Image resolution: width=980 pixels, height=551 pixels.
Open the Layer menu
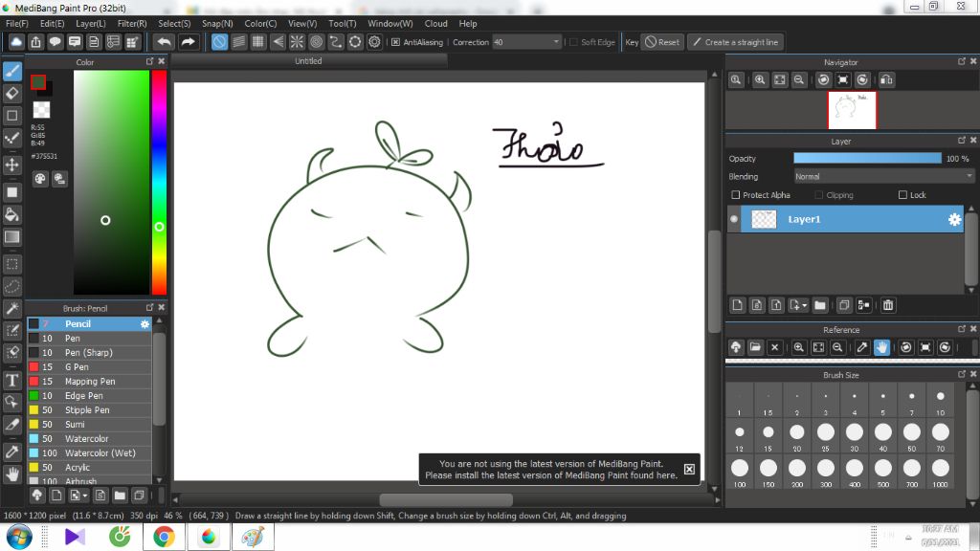coord(91,23)
